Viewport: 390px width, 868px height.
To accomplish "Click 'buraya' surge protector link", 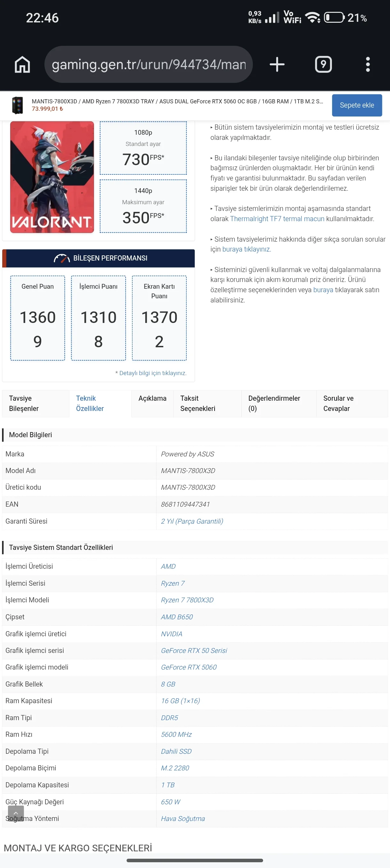I will pos(323,290).
